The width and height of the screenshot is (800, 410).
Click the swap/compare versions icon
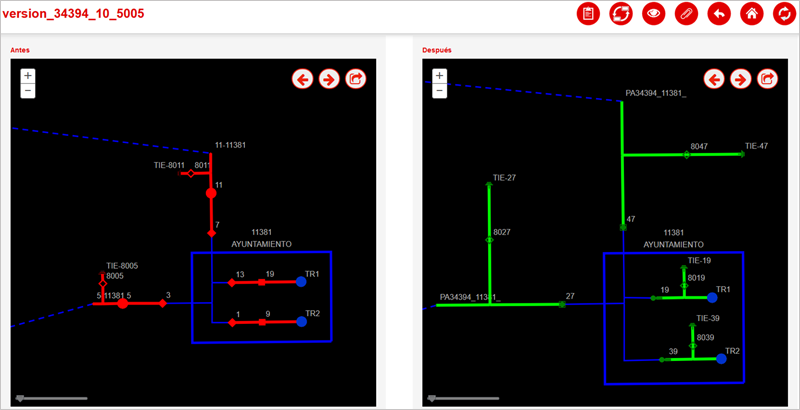(x=621, y=14)
